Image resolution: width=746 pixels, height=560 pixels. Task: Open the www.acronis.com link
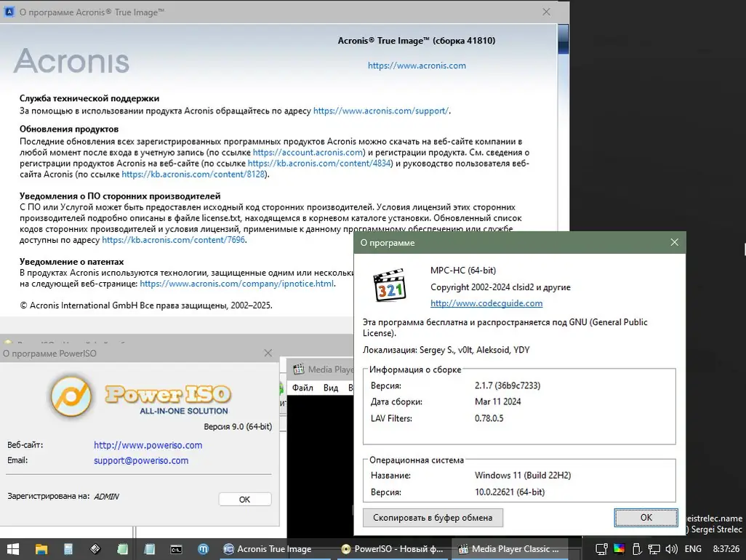(417, 65)
